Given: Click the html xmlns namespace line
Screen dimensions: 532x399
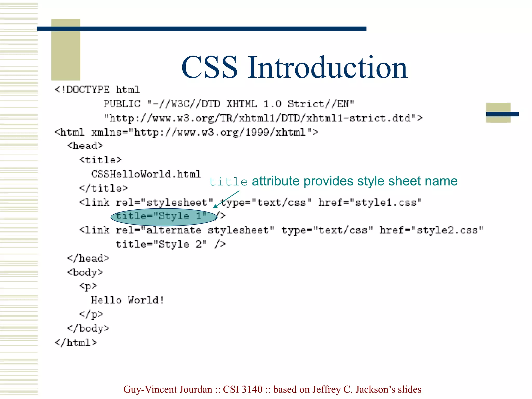Looking at the screenshot, I should coord(186,132).
